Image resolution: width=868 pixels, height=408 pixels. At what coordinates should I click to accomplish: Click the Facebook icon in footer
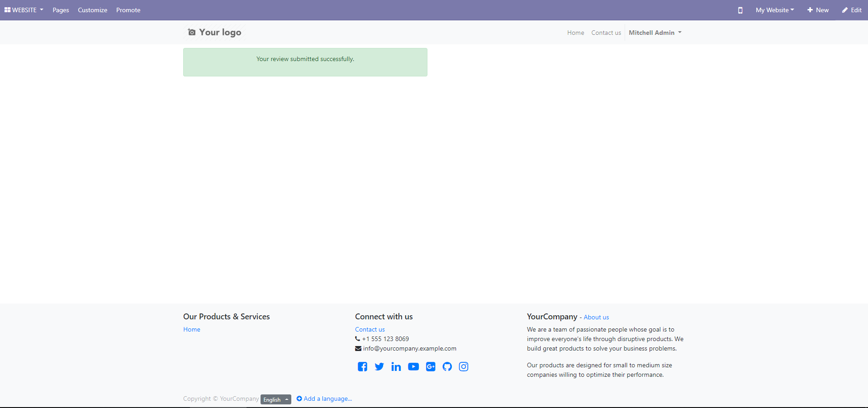[x=362, y=366]
